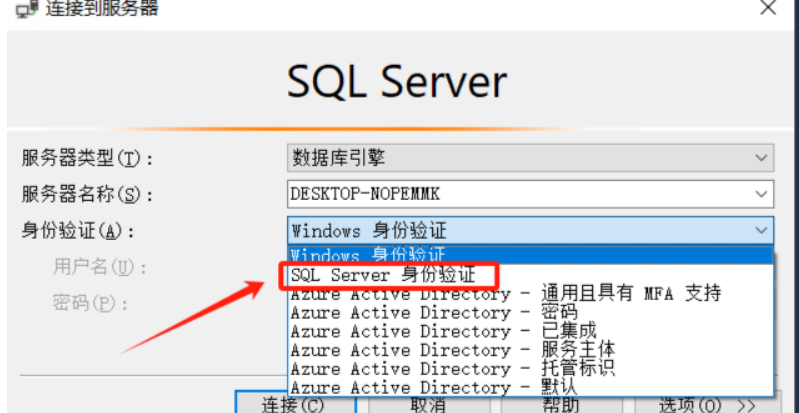Open the 服务器类型 dropdown
Viewport: 799px width, 413px height.
pos(530,158)
